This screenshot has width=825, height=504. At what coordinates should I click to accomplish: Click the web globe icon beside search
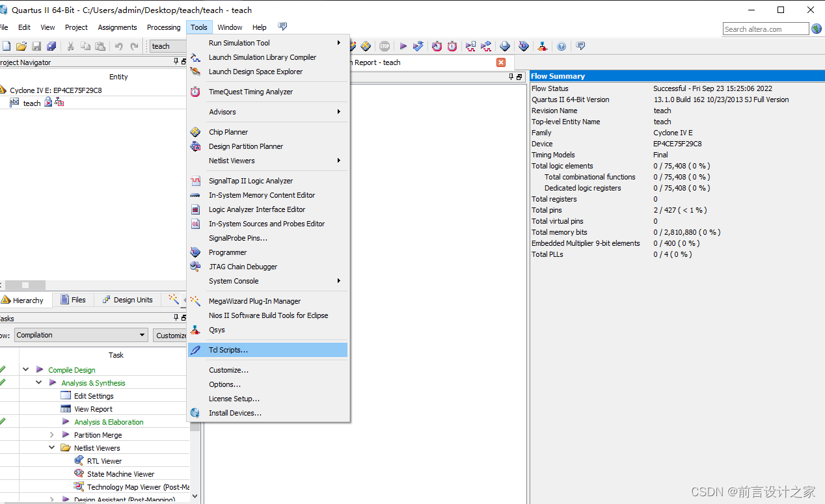click(x=817, y=29)
